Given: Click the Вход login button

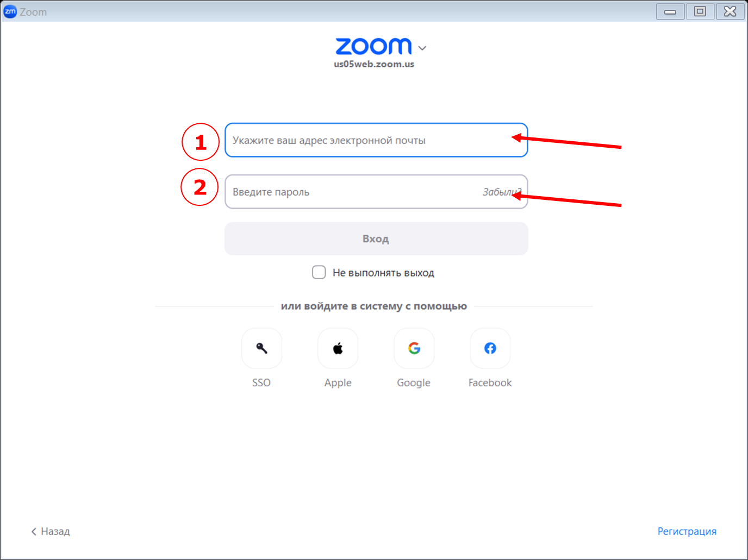Looking at the screenshot, I should click(376, 238).
